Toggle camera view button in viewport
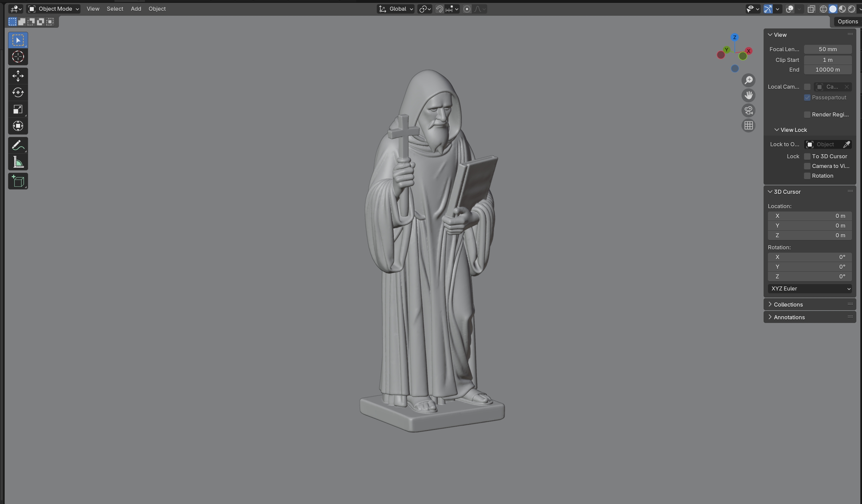 (749, 110)
